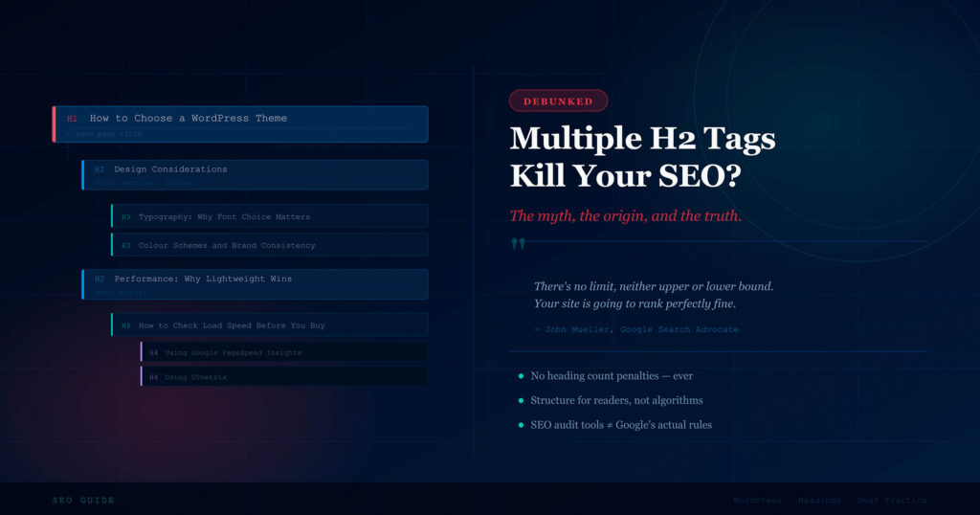Select the H2 'Design Considerations' heading row

255,174
